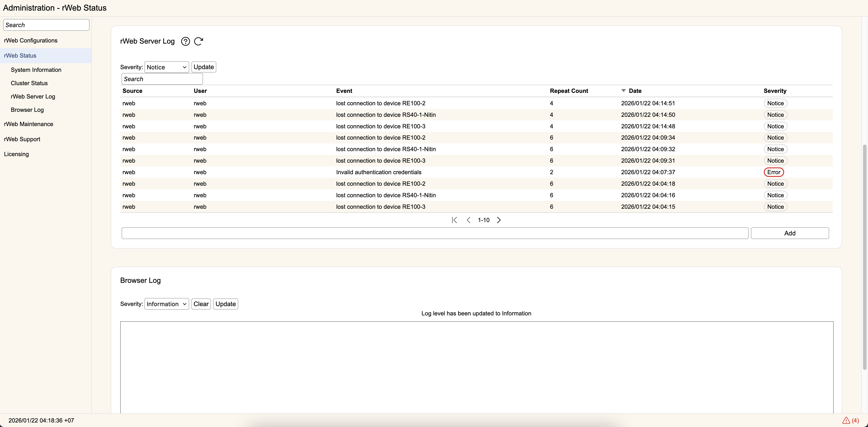The height and width of the screenshot is (427, 868).
Task: Click inside the Browser Log output area
Action: [x=477, y=367]
